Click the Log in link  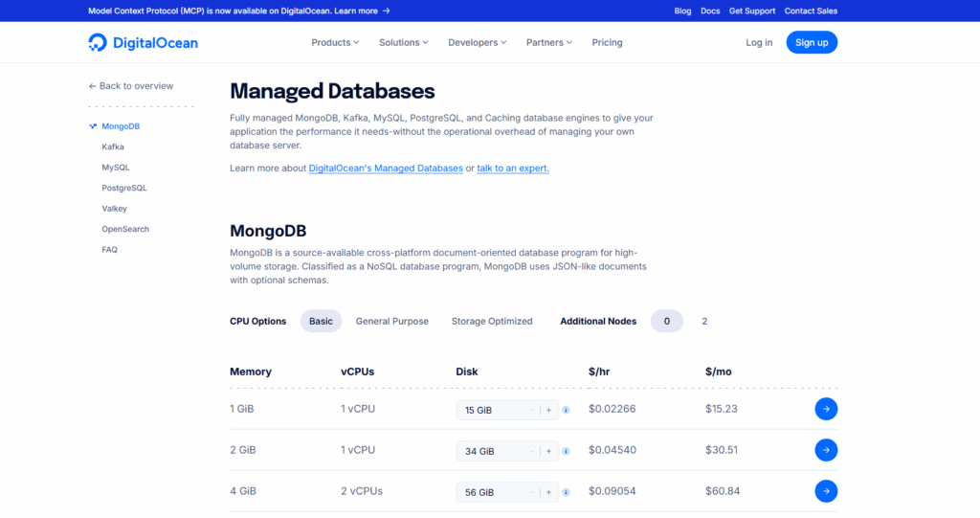[x=759, y=42]
